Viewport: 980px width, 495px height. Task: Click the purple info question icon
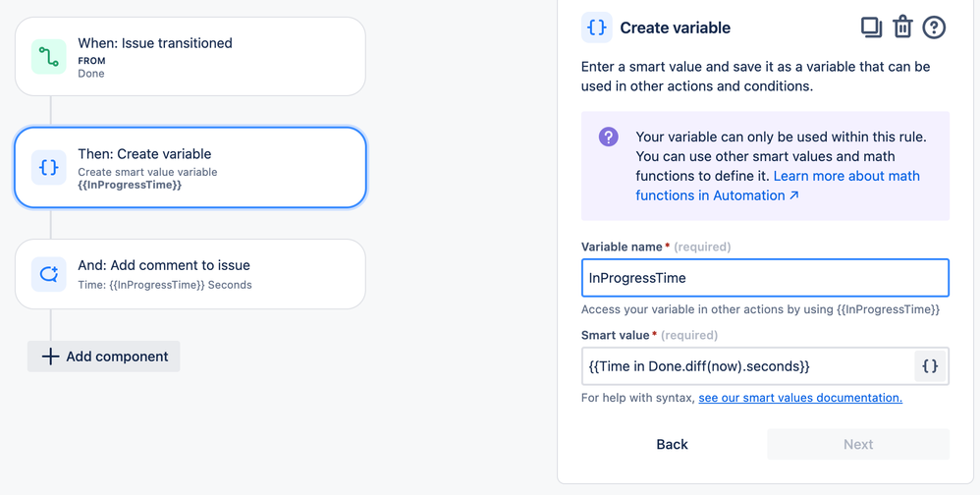609,137
